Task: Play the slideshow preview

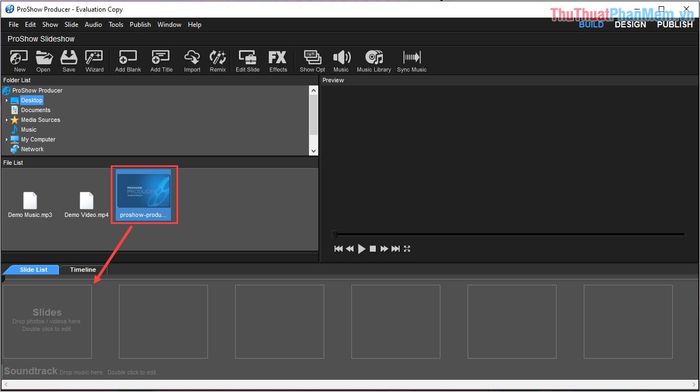Action: pos(361,249)
